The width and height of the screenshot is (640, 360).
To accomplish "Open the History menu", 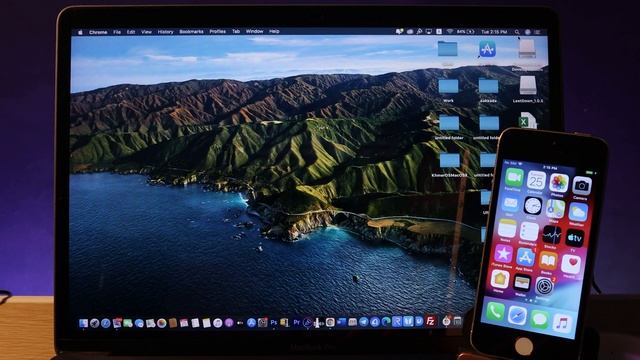I will pos(165,32).
